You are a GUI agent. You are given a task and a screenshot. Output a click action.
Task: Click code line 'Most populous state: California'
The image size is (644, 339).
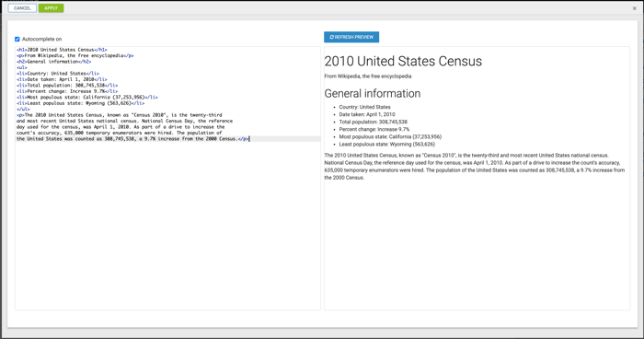(87, 97)
